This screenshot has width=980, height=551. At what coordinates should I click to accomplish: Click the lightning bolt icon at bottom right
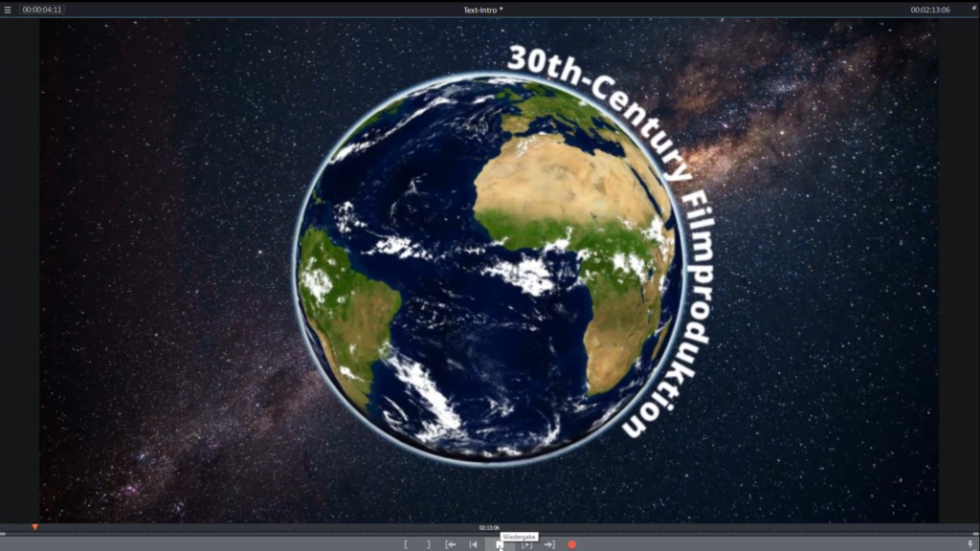970,544
